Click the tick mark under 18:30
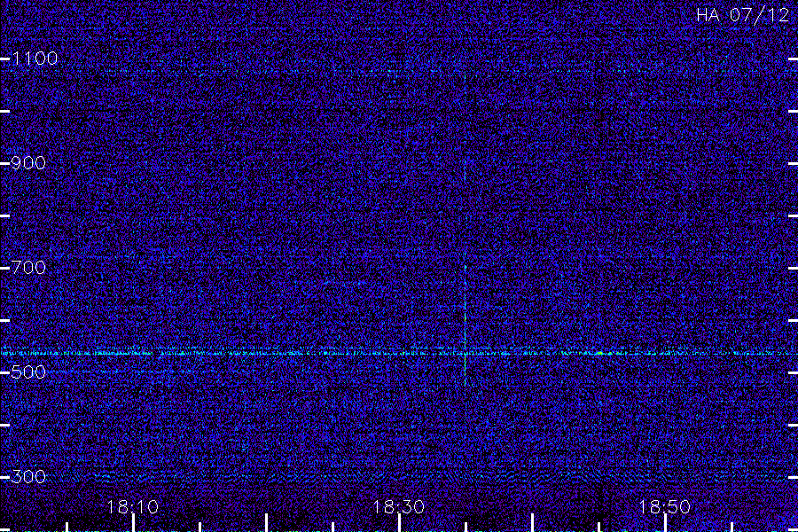The image size is (798, 532). 400,523
